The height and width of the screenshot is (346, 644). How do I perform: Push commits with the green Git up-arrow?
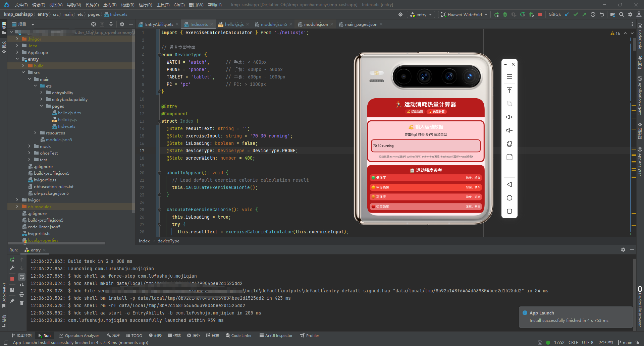click(x=584, y=14)
